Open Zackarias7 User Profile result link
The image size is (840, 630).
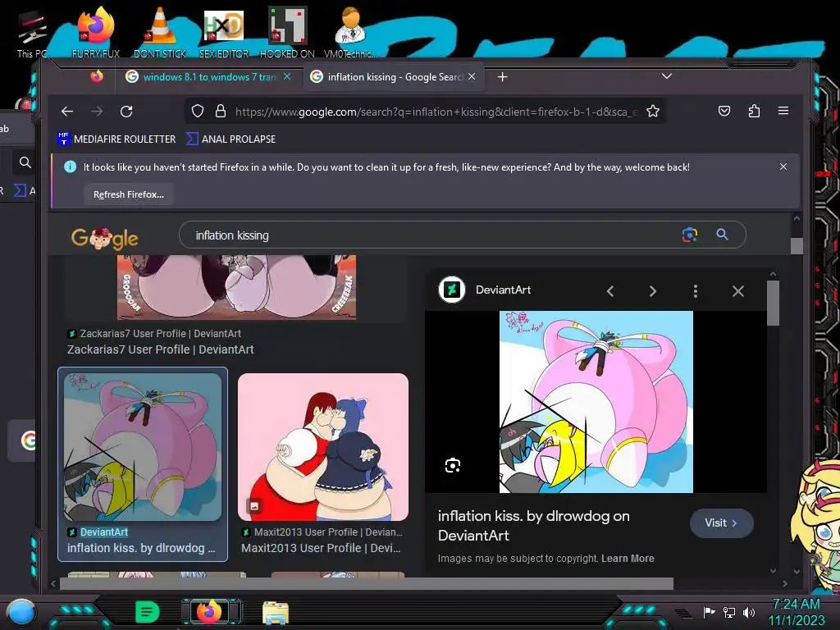coord(160,349)
